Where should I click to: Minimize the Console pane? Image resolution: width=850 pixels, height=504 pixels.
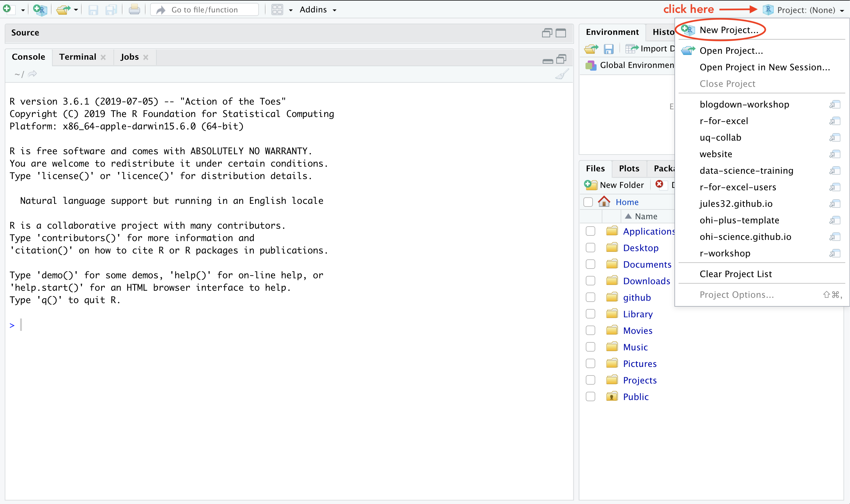(x=548, y=61)
